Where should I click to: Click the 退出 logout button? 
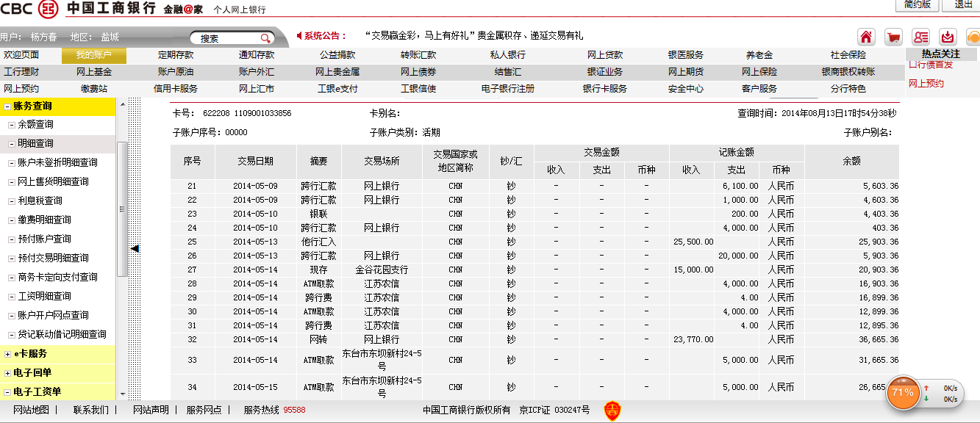click(963, 4)
